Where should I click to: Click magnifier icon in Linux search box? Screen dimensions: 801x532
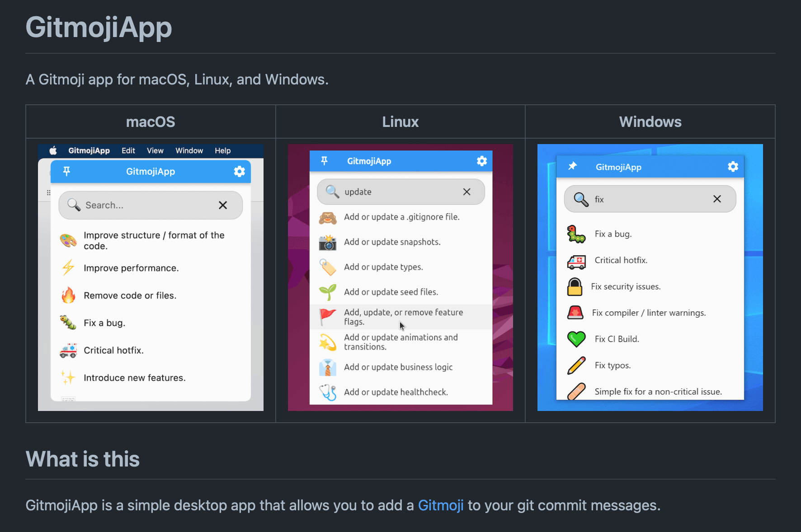pyautogui.click(x=332, y=191)
